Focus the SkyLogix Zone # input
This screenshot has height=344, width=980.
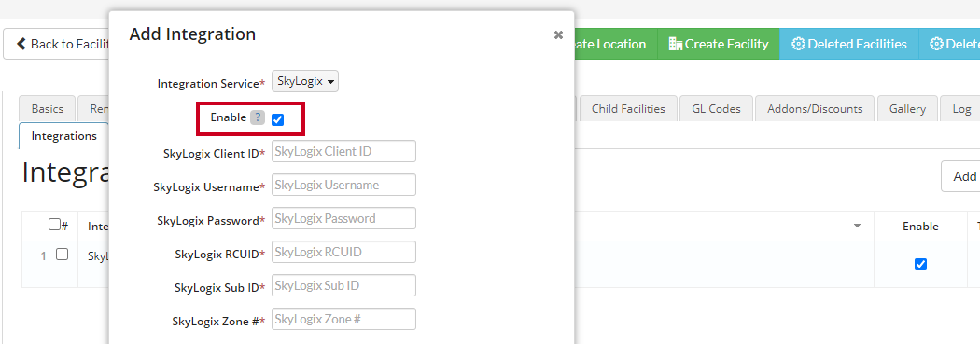343,319
